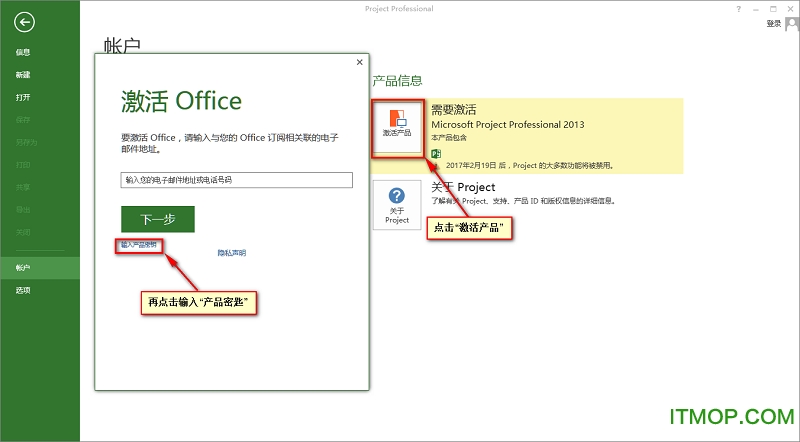
Task: Open the 隐私声明 link
Action: coord(232,253)
